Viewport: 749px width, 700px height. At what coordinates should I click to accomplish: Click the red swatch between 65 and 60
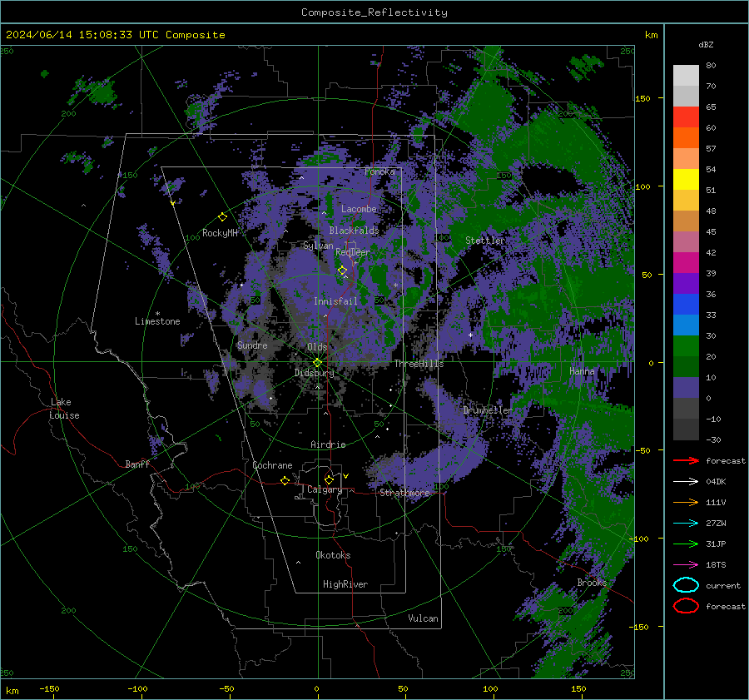click(x=686, y=117)
